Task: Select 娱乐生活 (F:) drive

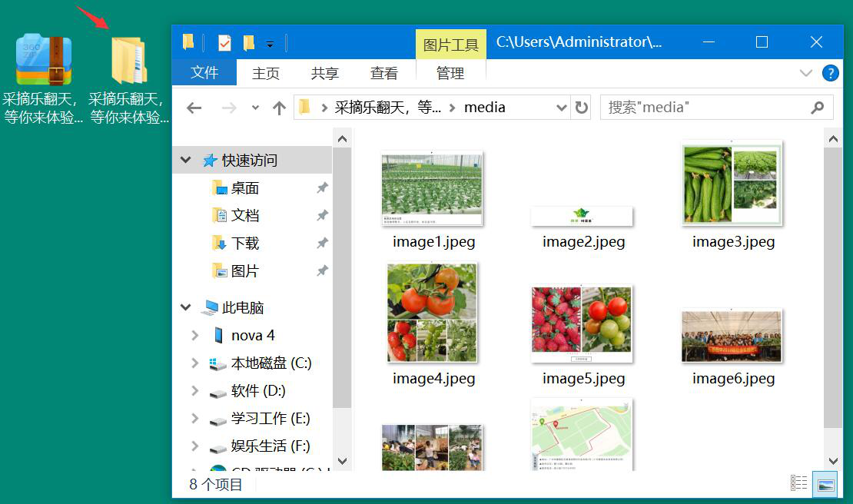Action: [x=271, y=446]
